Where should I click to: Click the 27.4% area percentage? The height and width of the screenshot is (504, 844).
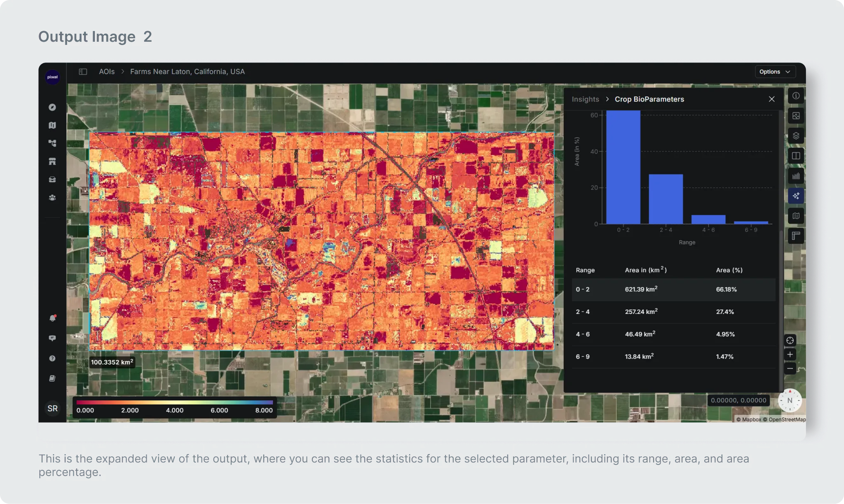pos(725,312)
